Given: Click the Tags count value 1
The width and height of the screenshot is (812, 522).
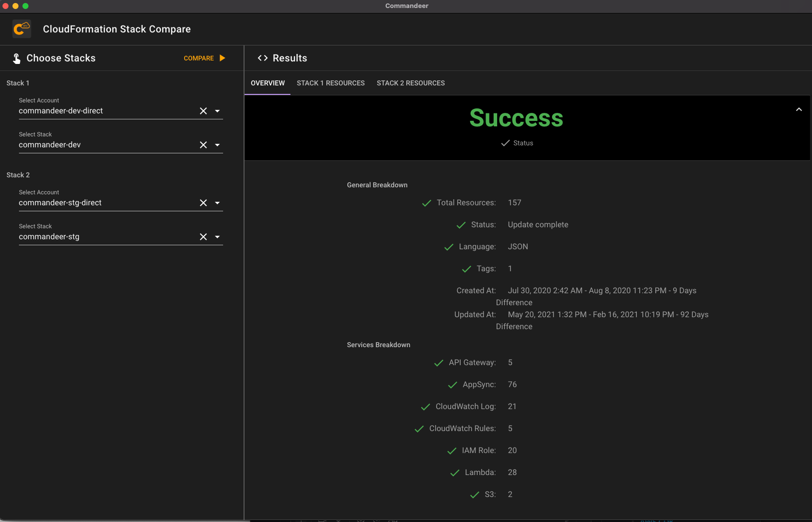Looking at the screenshot, I should point(510,269).
